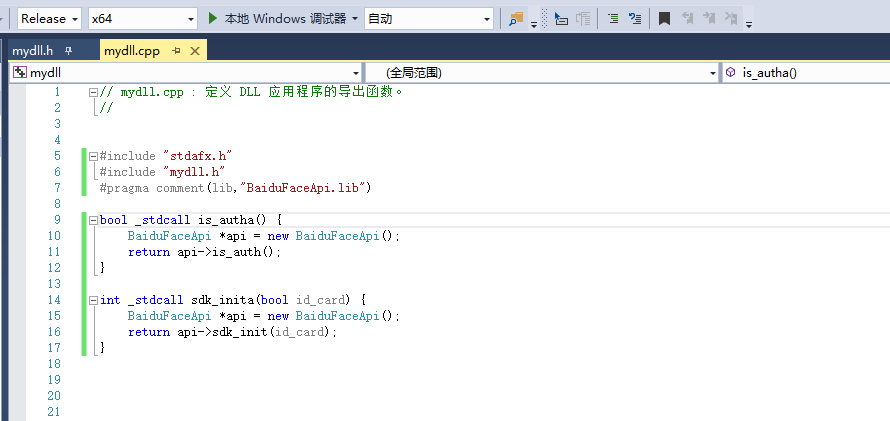Screen dimensions: 890x421
Task: Click the comment text on line 1
Action: pos(251,92)
